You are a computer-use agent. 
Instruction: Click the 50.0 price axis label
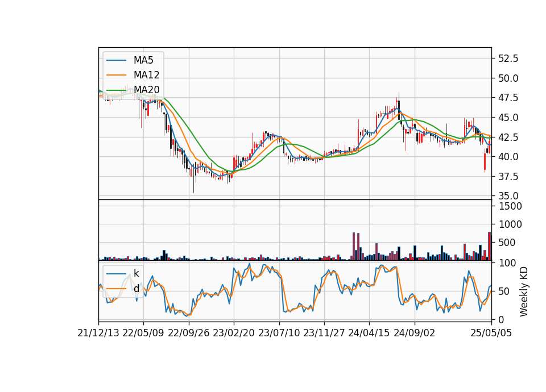tap(508, 78)
